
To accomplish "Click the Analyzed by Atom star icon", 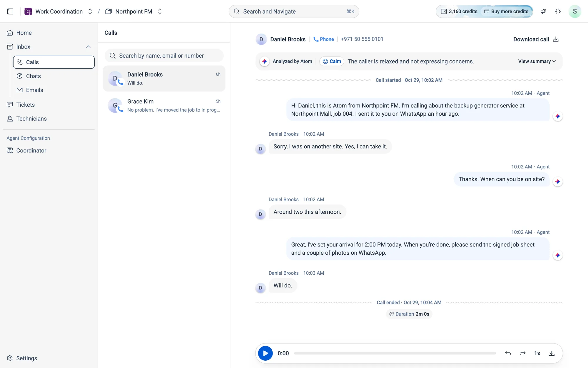I will pyautogui.click(x=265, y=61).
